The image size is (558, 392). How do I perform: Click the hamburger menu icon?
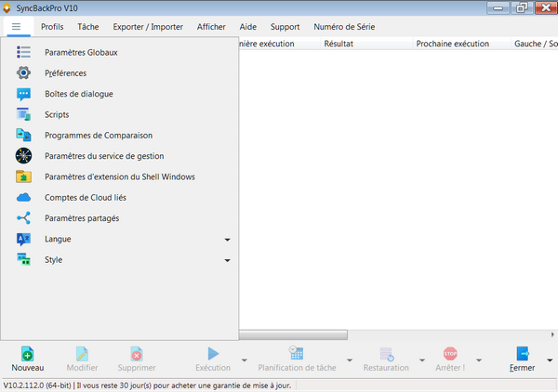[16, 27]
